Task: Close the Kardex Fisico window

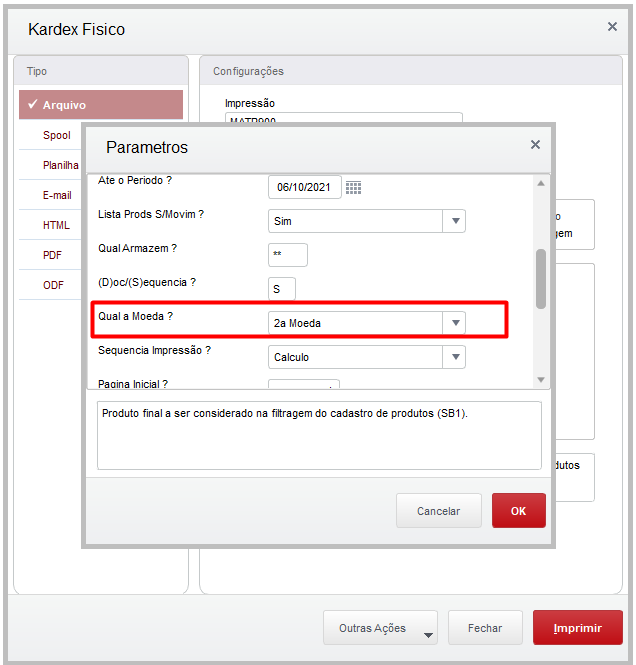Action: point(612,27)
